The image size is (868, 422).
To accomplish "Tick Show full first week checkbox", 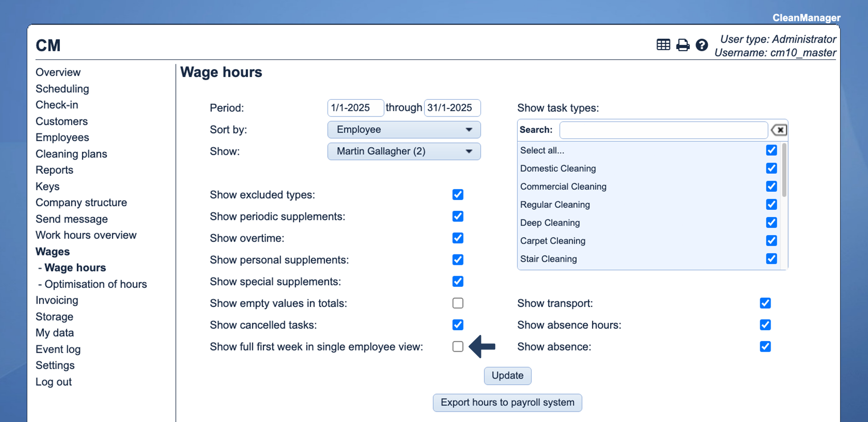I will click(458, 346).
